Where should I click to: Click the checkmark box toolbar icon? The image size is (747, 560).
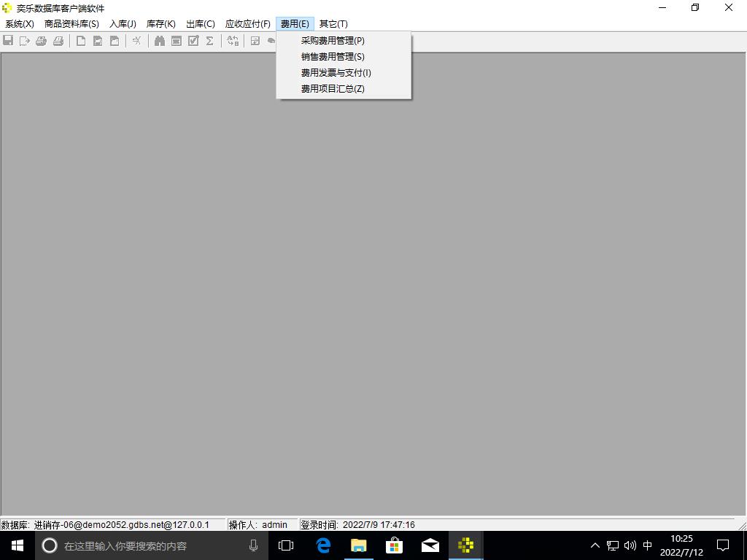(x=193, y=41)
